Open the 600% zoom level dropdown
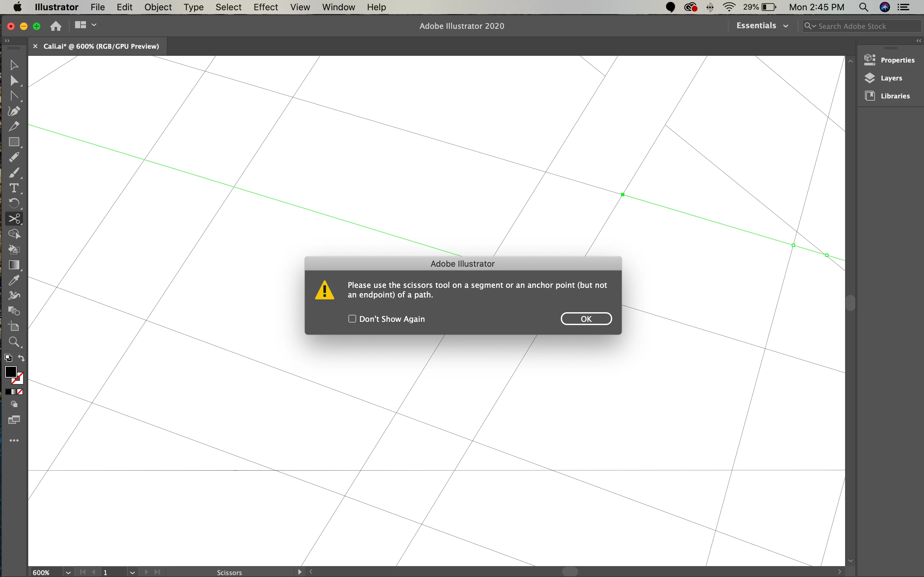This screenshot has height=577, width=924. coord(68,572)
